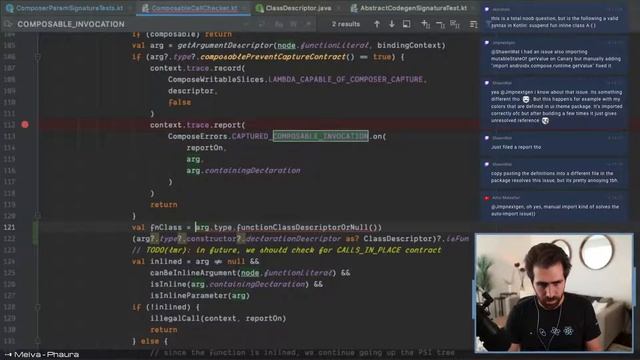
Task: Collapse fold marker at line 120 closing brace
Action: pyautogui.click(x=37, y=216)
